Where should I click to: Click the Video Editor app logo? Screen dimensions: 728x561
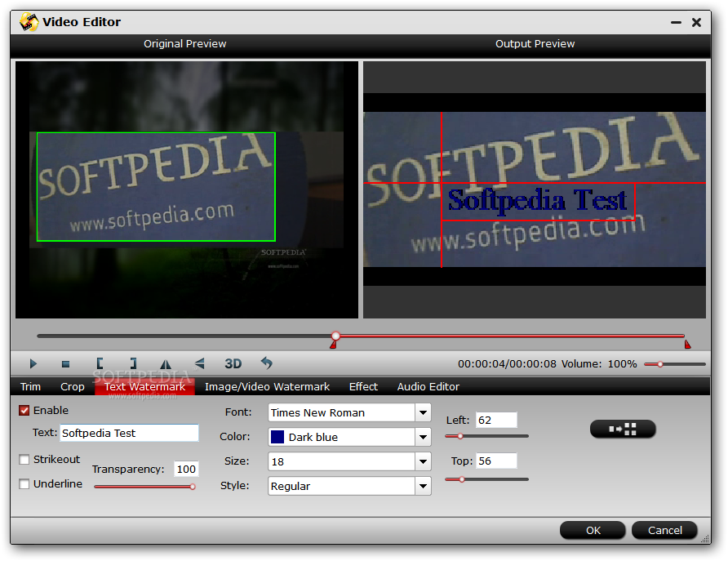click(29, 22)
